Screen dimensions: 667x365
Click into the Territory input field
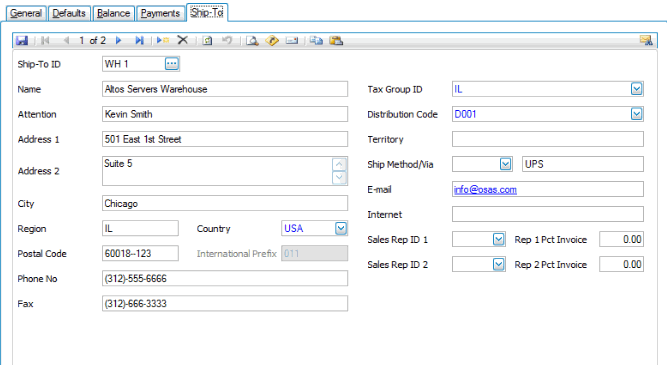tap(548, 139)
